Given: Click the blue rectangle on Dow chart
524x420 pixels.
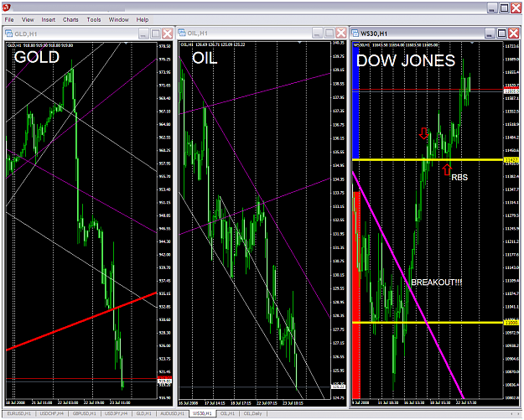Looking at the screenshot, I should (356, 102).
